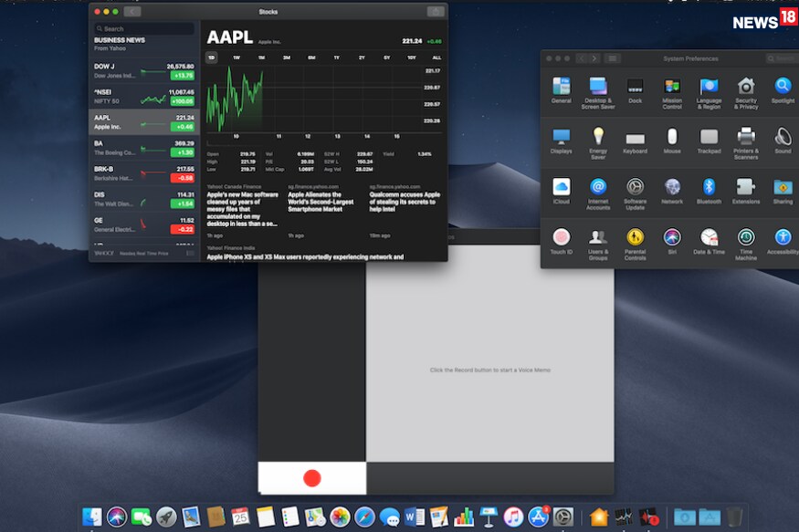Switch the Stocks chart to 1Y
The image size is (799, 532).
coord(336,57)
